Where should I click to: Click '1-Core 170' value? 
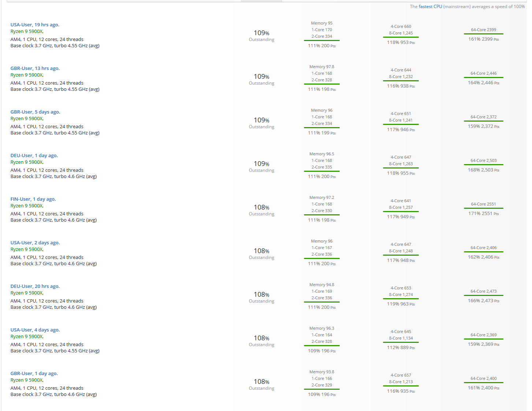(x=322, y=30)
